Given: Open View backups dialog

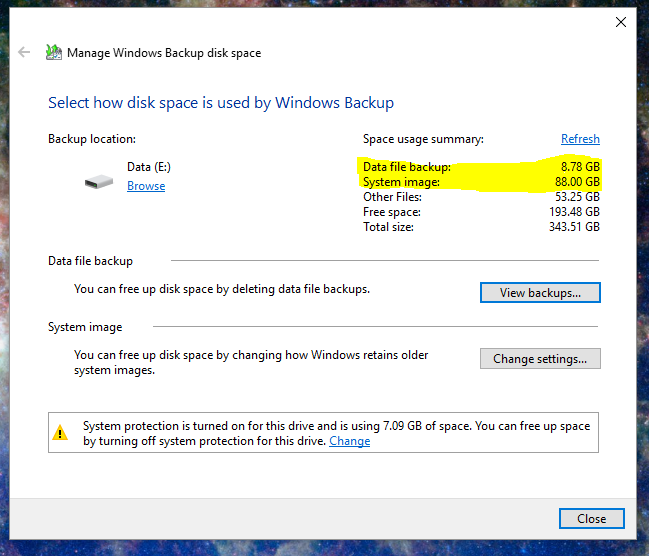Looking at the screenshot, I should coord(540,293).
